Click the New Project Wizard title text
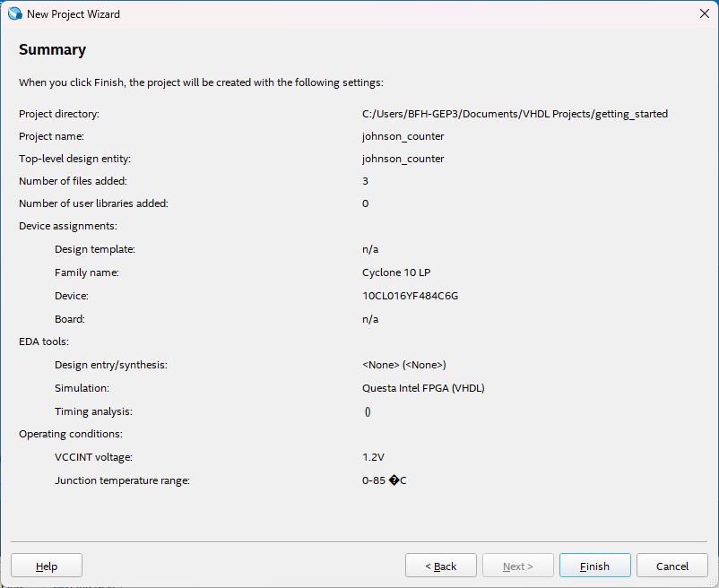The image size is (719, 588). tap(74, 14)
